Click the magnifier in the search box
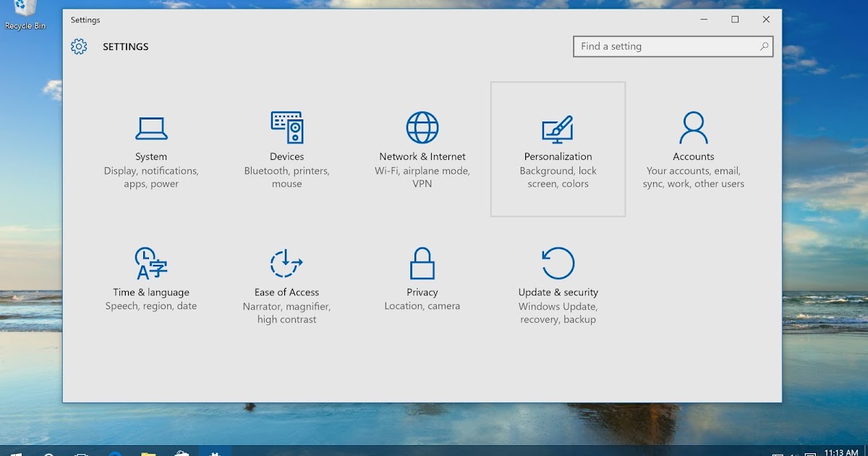This screenshot has height=456, width=868. click(765, 46)
